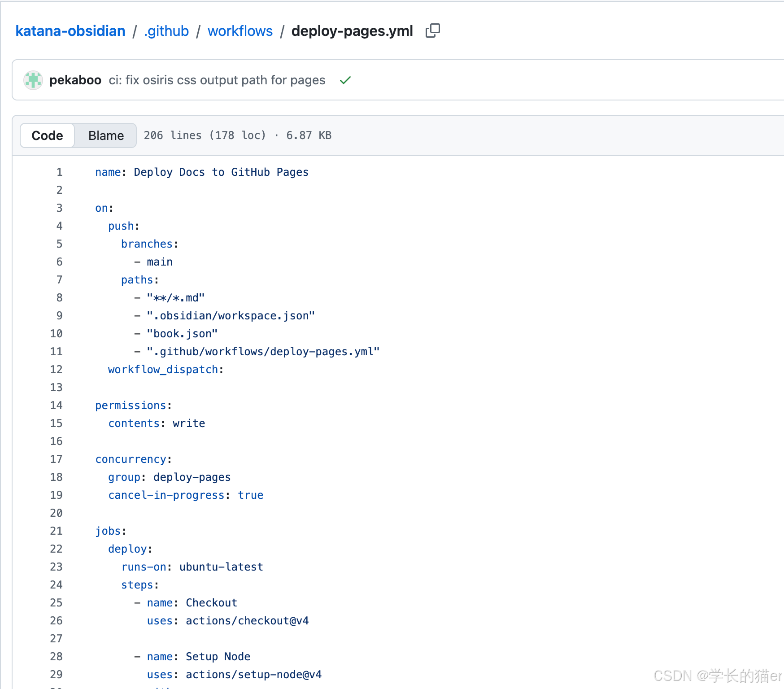This screenshot has height=689, width=784.
Task: Select line number 3
Action: [x=59, y=208]
